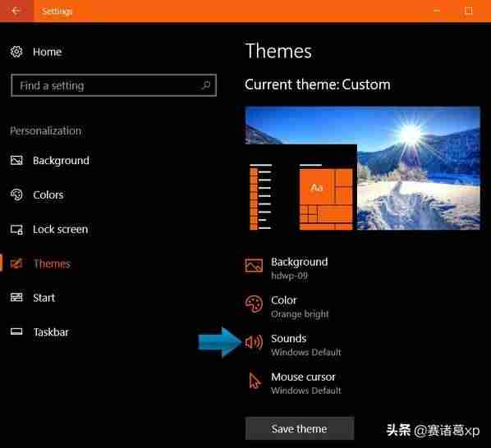491x448 pixels.
Task: Click the current theme preview image
Action: tap(362, 168)
